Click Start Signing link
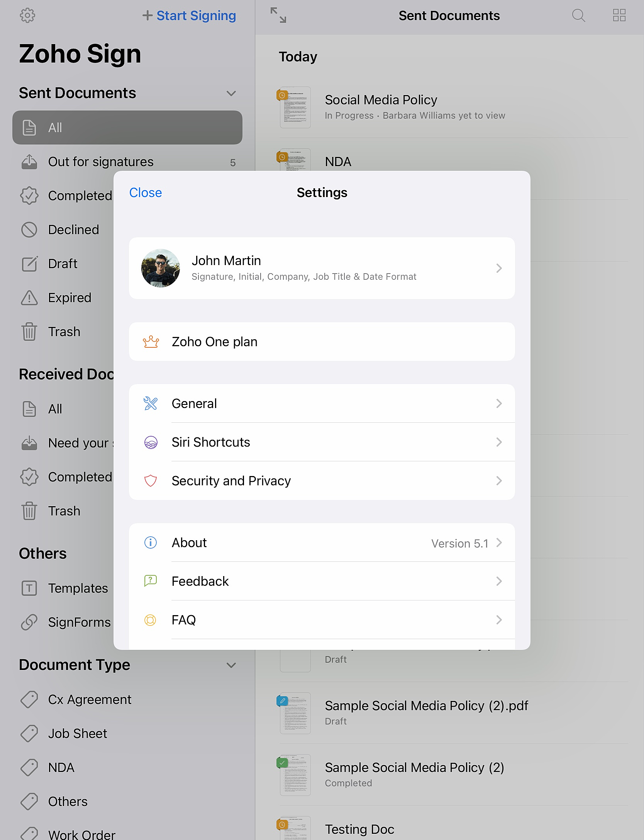 tap(189, 15)
